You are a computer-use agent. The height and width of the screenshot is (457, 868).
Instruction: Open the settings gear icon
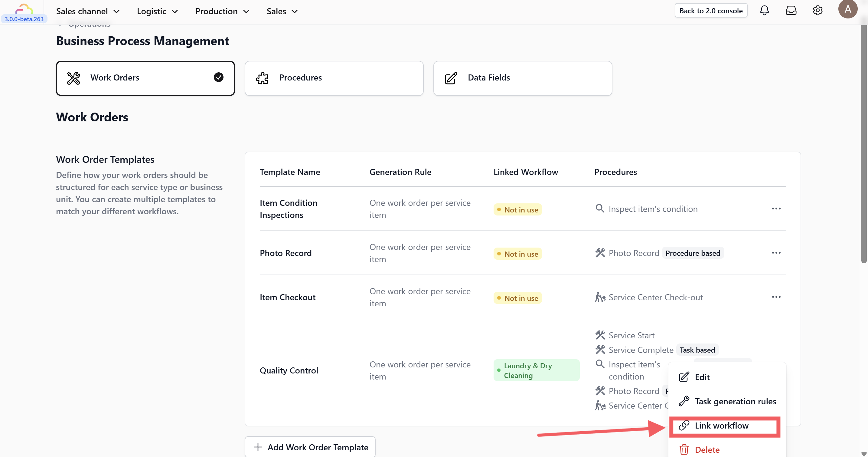pos(817,11)
